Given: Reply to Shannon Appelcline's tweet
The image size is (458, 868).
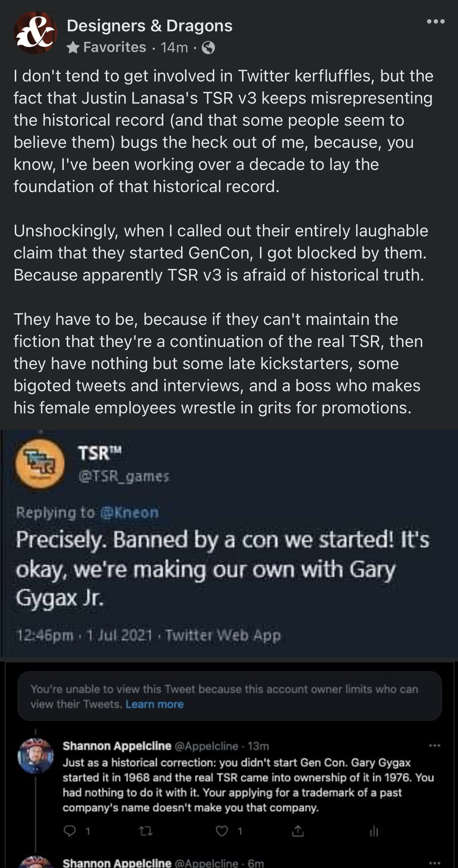Looking at the screenshot, I should [69, 831].
